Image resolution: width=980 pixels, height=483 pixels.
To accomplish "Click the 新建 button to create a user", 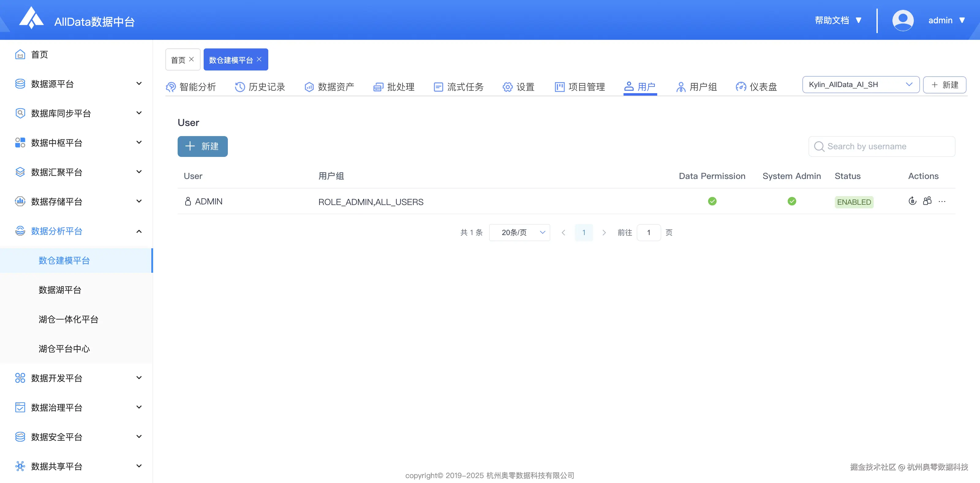I will coord(202,146).
